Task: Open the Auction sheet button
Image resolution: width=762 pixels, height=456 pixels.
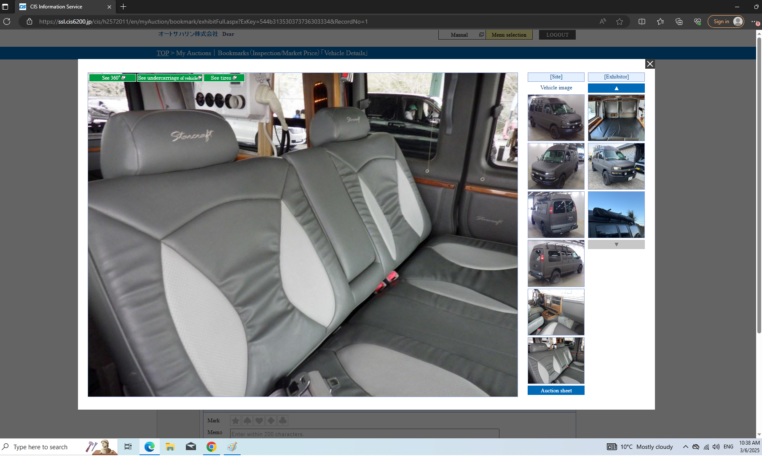Action: coord(556,390)
